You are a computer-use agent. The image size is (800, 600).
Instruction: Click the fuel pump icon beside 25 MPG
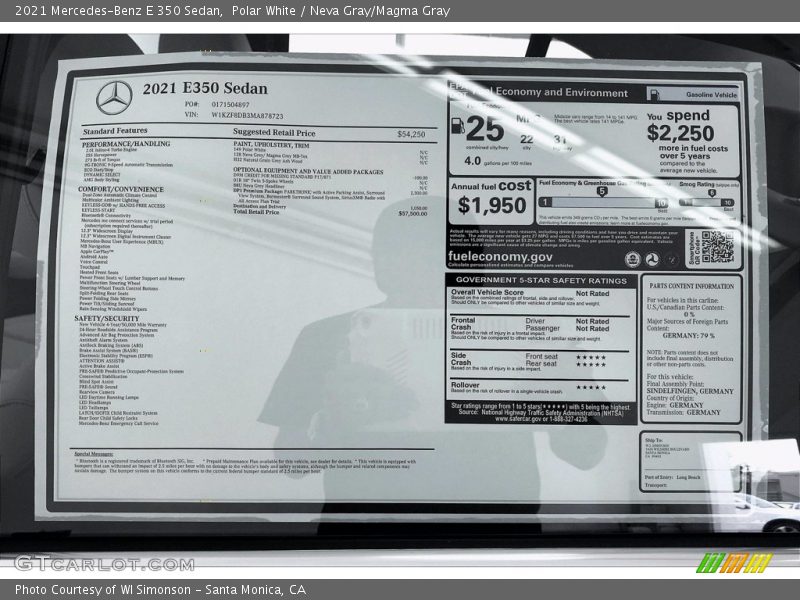click(x=458, y=126)
